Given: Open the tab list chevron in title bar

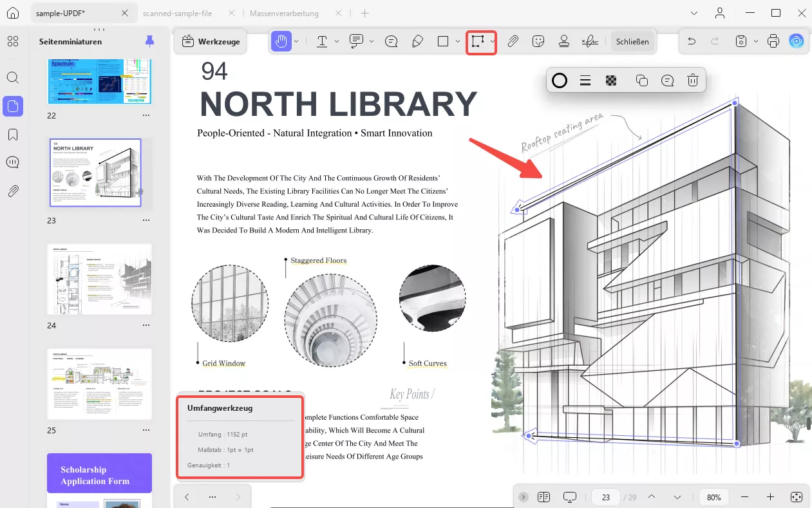Looking at the screenshot, I should 694,13.
